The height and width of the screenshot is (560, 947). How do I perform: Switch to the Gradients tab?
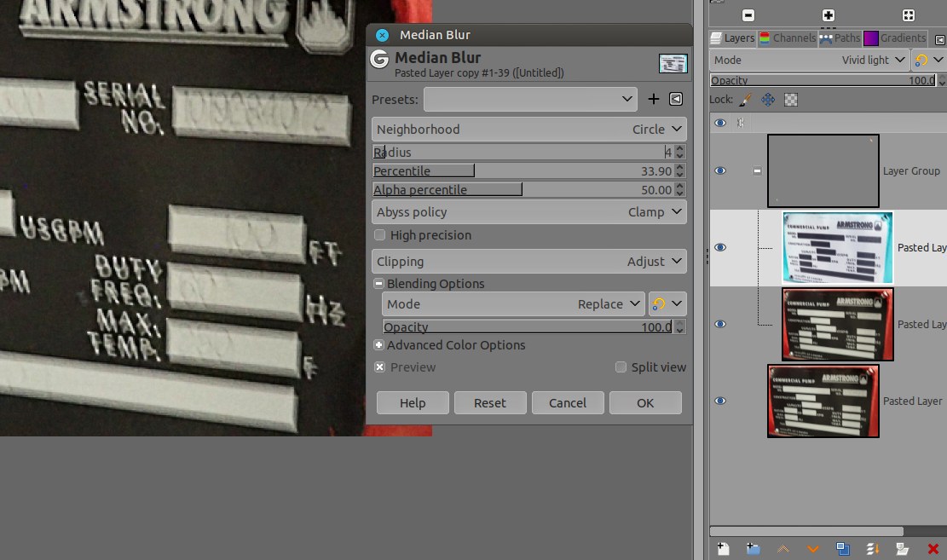point(895,38)
